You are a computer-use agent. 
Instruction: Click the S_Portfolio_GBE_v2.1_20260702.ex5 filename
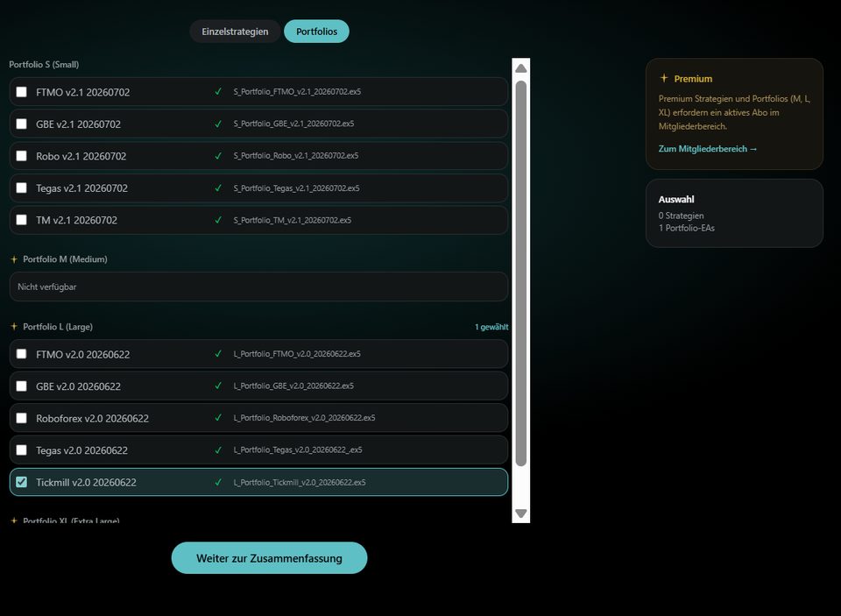pyautogui.click(x=293, y=124)
